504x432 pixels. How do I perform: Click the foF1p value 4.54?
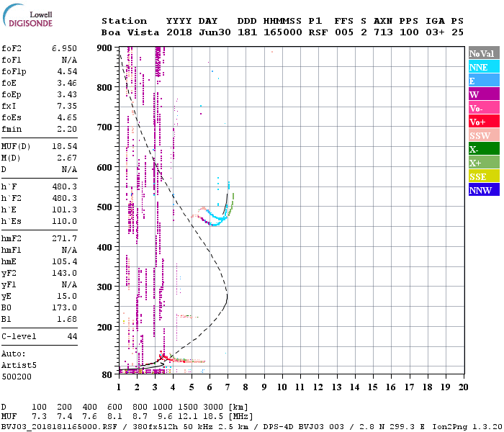coord(67,71)
